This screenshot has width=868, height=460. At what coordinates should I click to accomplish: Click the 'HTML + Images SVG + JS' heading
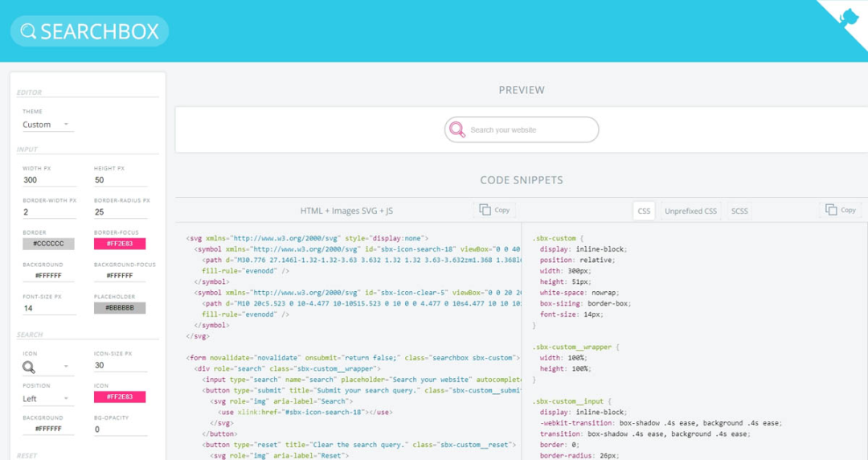coord(346,211)
